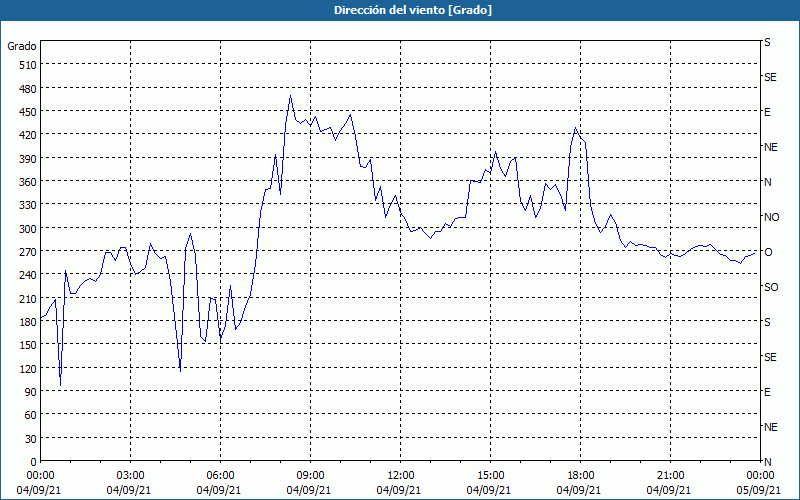The width and height of the screenshot is (800, 500).
Task: Click the 04/09/21 date under 12:00
Action: coord(399,490)
